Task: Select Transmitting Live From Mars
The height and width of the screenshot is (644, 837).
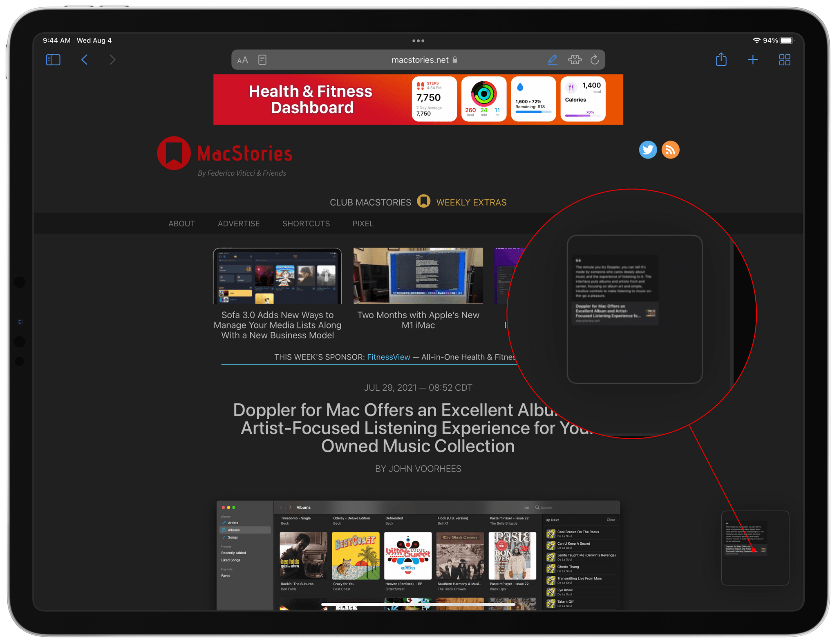Action: [581, 580]
